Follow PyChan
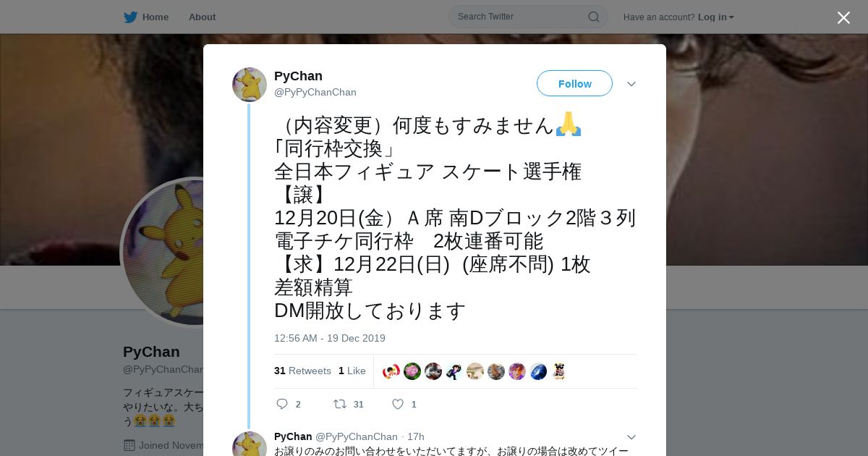Image resolution: width=868 pixels, height=456 pixels. [x=574, y=83]
